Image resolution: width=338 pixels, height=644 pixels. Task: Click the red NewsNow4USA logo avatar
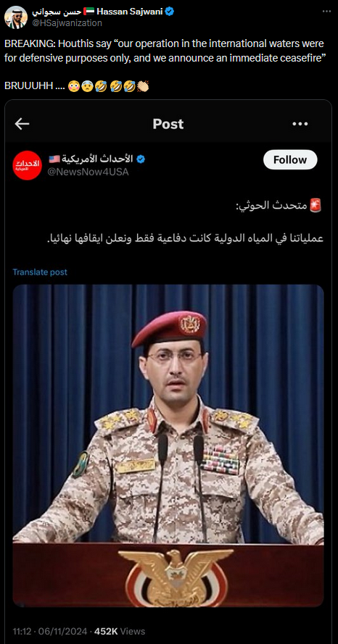click(27, 165)
